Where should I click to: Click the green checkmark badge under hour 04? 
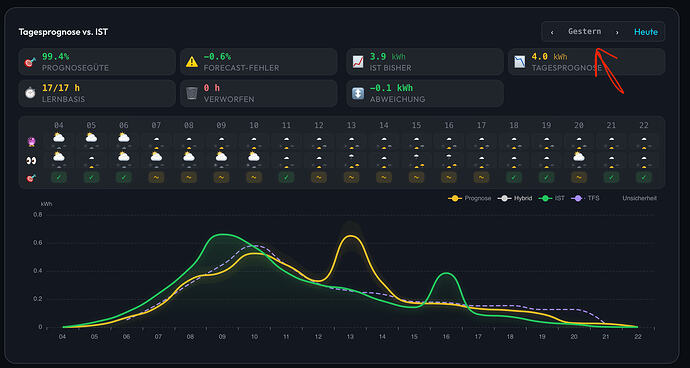point(59,178)
